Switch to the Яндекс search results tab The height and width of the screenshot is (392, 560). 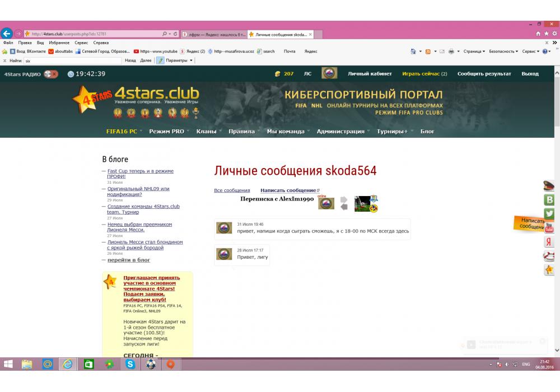coord(214,34)
